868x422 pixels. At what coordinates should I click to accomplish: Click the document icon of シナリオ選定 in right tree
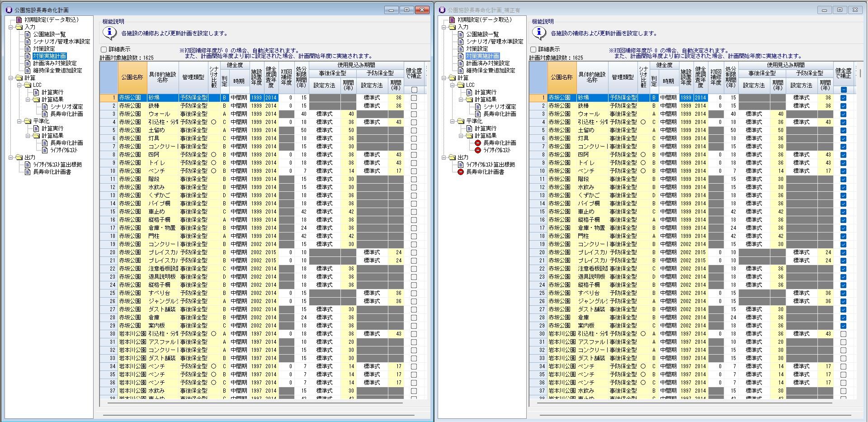(x=478, y=107)
